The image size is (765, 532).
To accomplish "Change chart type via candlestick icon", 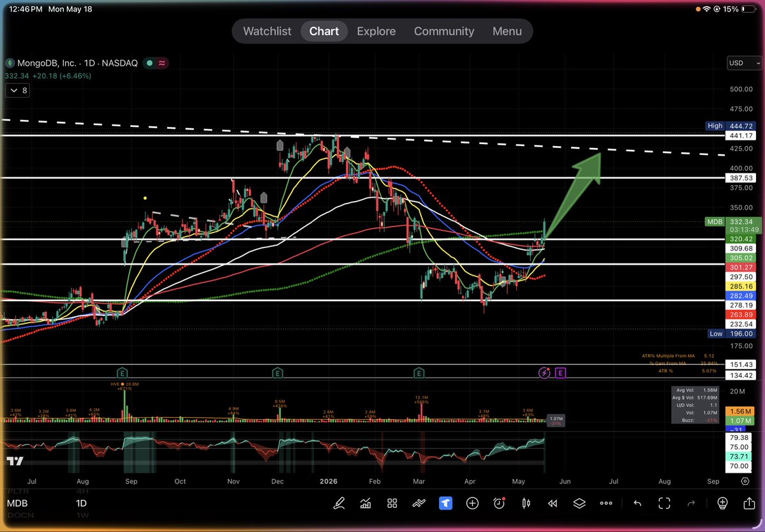I will tap(526, 503).
